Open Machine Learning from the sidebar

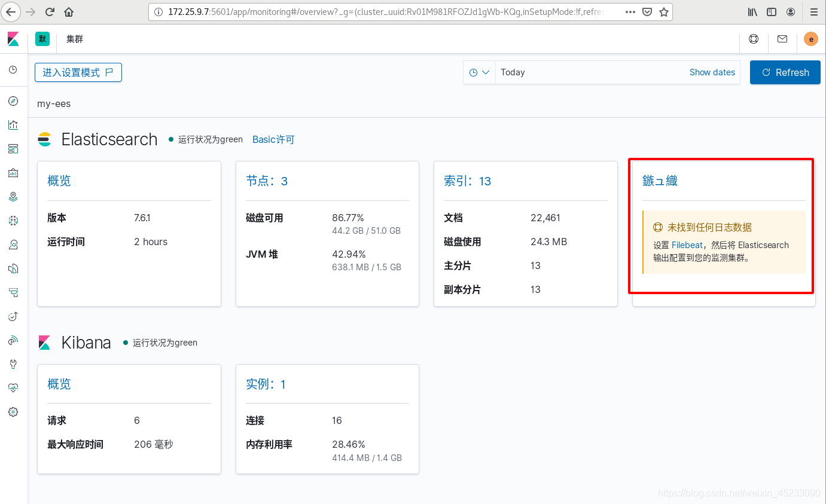pyautogui.click(x=13, y=221)
